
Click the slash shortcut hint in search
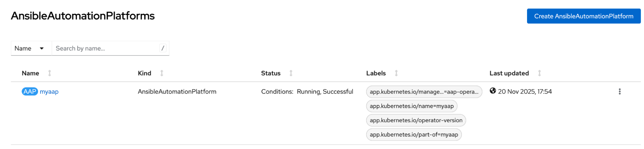[x=163, y=48]
